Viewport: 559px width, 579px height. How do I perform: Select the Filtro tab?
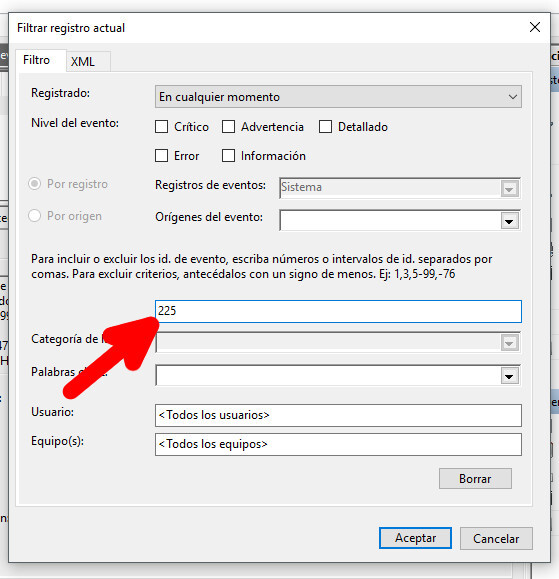tap(41, 60)
